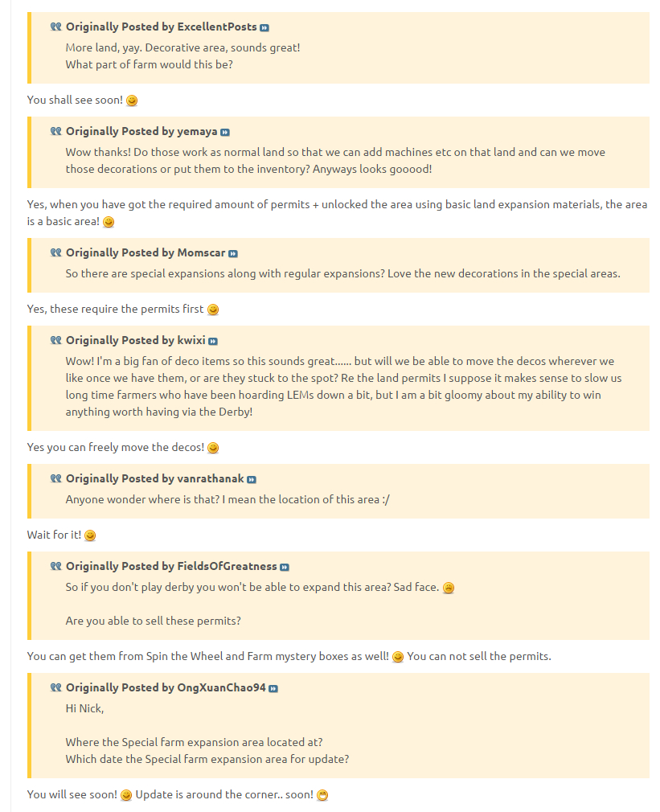Click smiley after "is a basic area!"
660x812 pixels.
pos(109,222)
